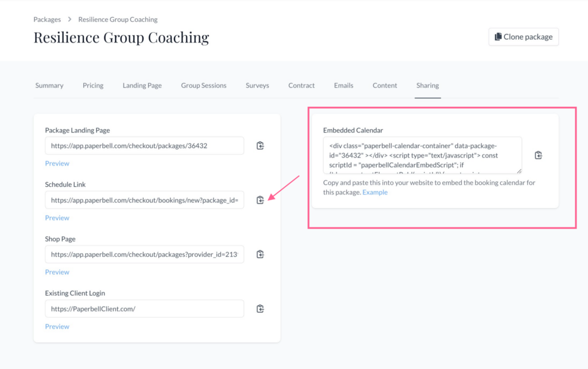
Task: Open the Landing Page tab
Action: pyautogui.click(x=142, y=86)
